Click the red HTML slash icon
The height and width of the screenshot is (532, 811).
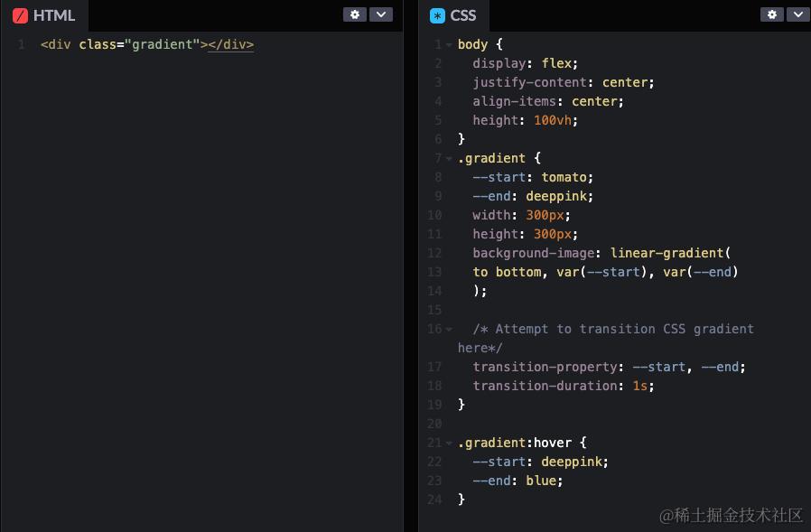pyautogui.click(x=20, y=15)
